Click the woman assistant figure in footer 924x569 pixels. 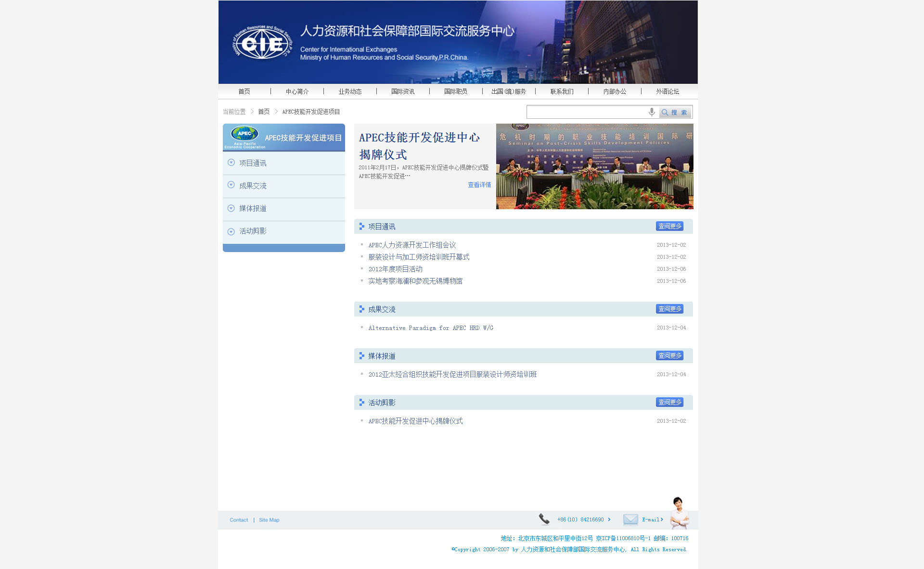pos(679,513)
